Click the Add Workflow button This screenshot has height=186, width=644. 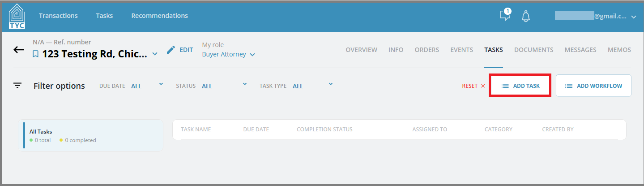593,86
